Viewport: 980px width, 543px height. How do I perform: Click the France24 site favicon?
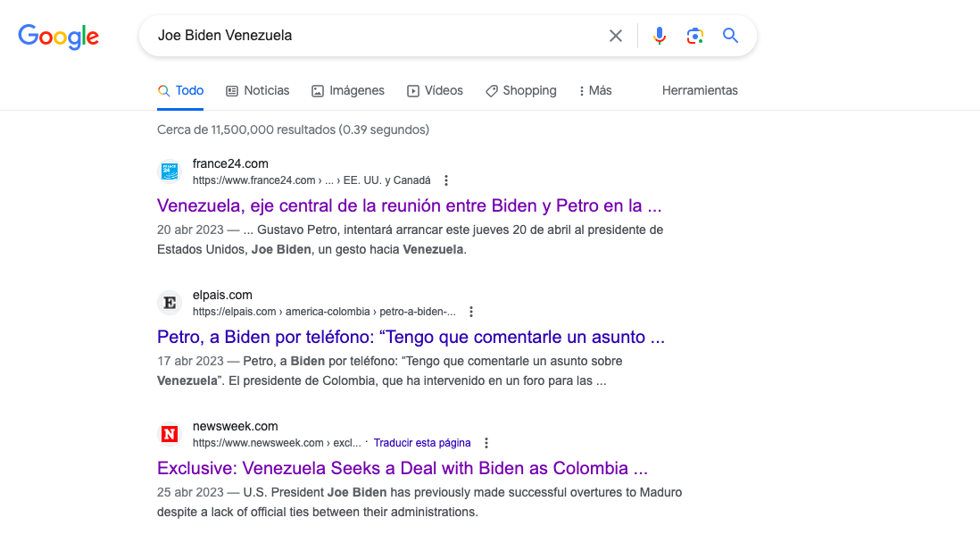[170, 171]
